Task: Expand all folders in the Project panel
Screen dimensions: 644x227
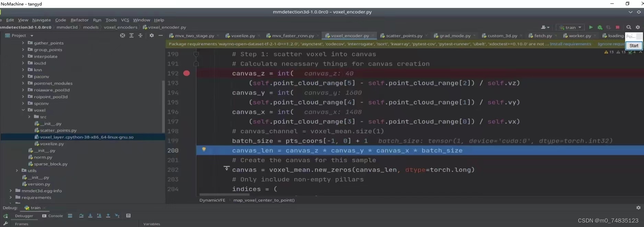Action: coord(131,35)
